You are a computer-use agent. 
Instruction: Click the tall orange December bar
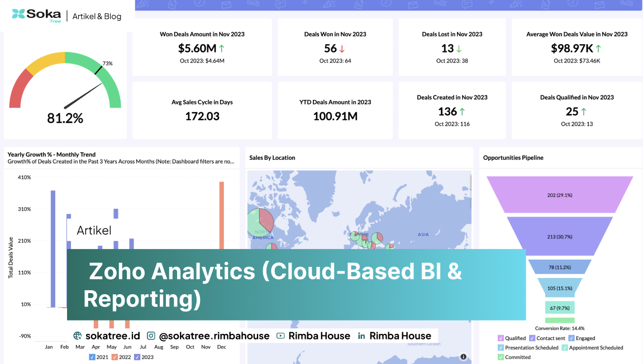[222, 215]
